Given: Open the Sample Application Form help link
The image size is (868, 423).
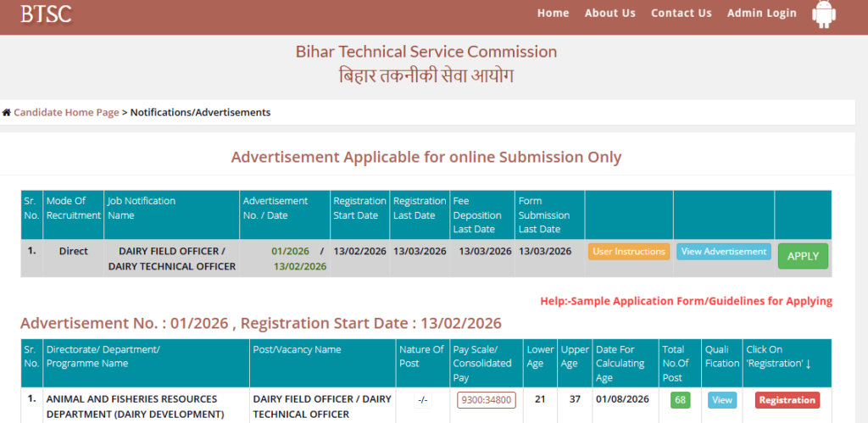Looking at the screenshot, I should pyautogui.click(x=686, y=301).
